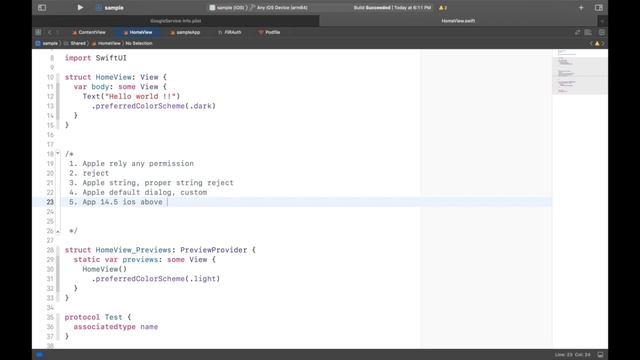Open the sample project title
The image size is (640, 360).
point(110,8)
